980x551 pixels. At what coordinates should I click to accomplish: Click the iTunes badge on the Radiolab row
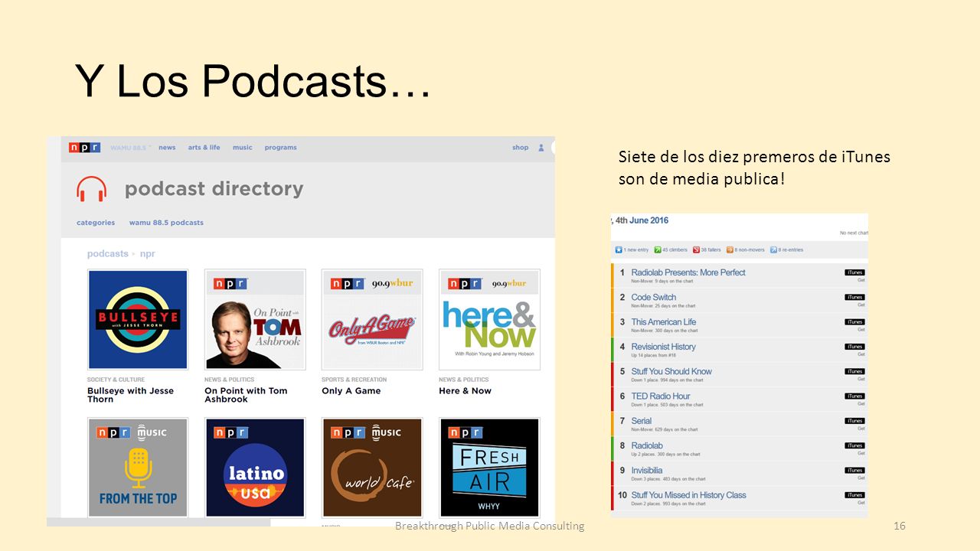point(854,445)
